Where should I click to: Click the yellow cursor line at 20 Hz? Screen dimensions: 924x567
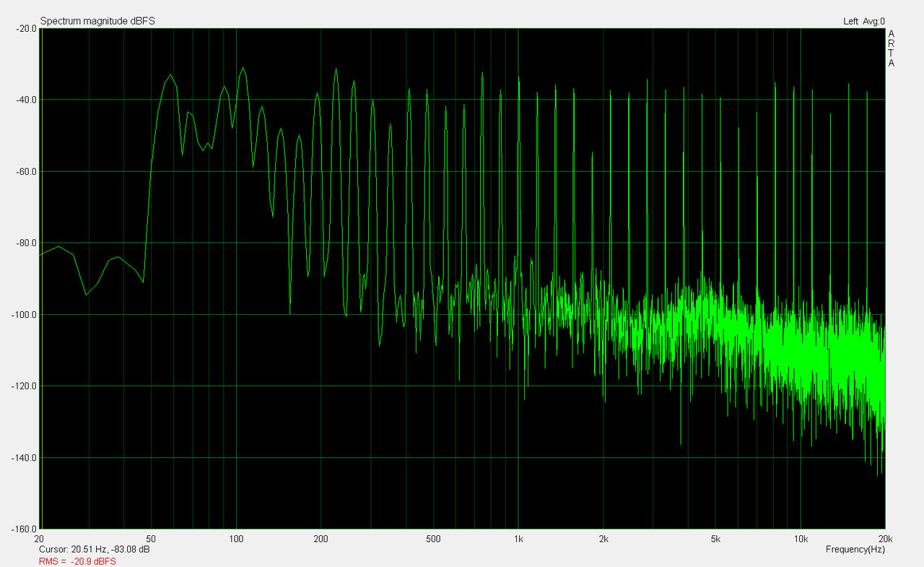coord(42,289)
